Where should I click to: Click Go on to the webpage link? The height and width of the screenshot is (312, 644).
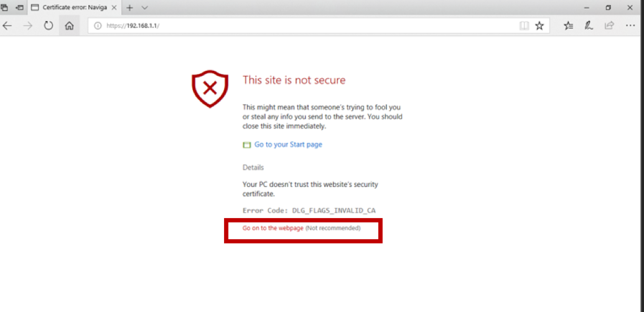point(273,228)
